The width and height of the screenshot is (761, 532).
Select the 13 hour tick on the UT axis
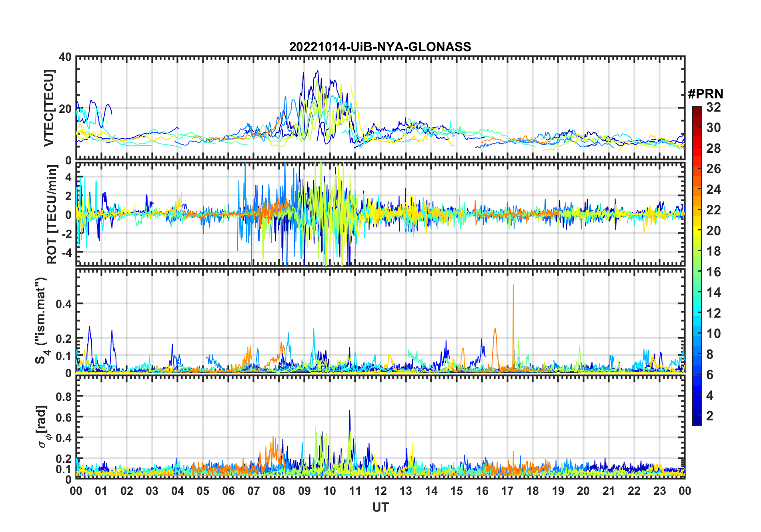406,491
